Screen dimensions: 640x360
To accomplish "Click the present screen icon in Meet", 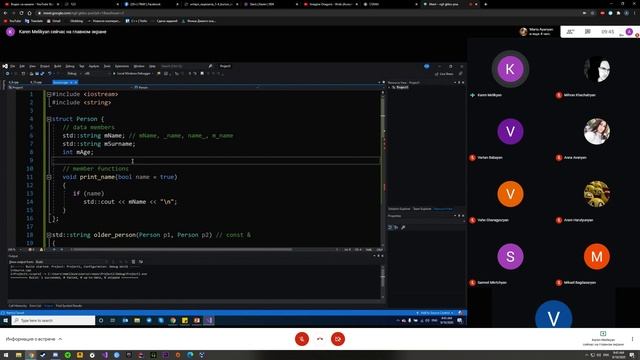I will [x=603, y=333].
